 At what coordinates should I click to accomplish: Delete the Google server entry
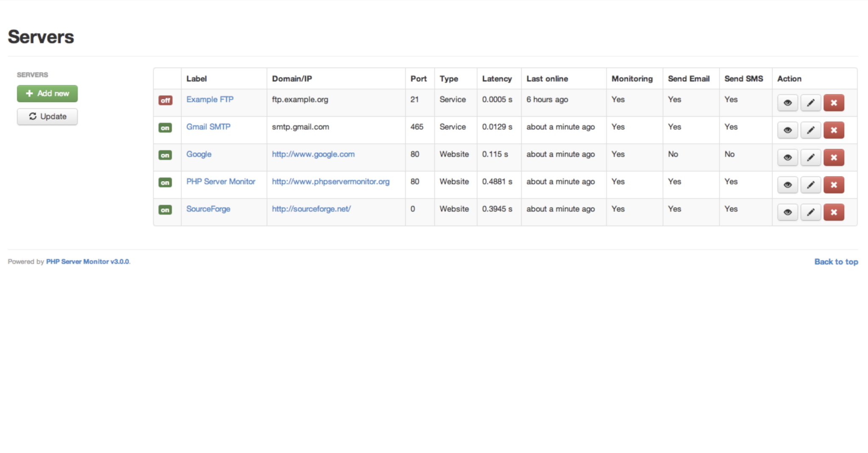834,157
